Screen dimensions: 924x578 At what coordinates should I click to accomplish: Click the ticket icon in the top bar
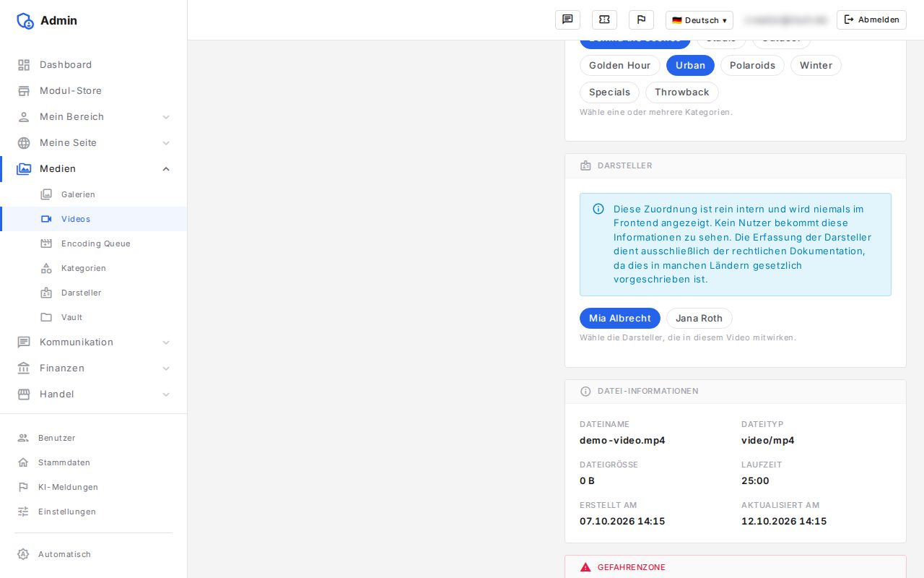604,20
